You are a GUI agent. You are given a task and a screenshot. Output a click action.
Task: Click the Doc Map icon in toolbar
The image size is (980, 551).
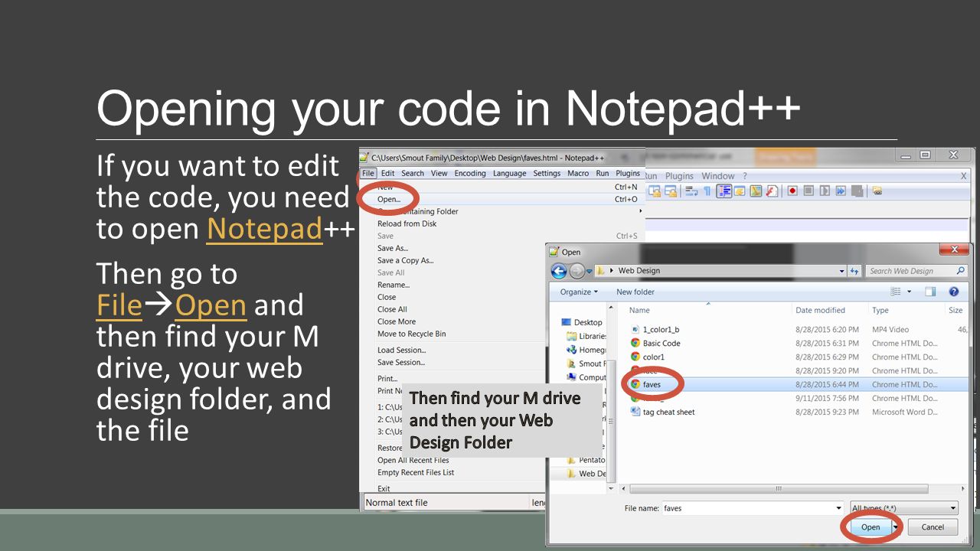point(756,191)
